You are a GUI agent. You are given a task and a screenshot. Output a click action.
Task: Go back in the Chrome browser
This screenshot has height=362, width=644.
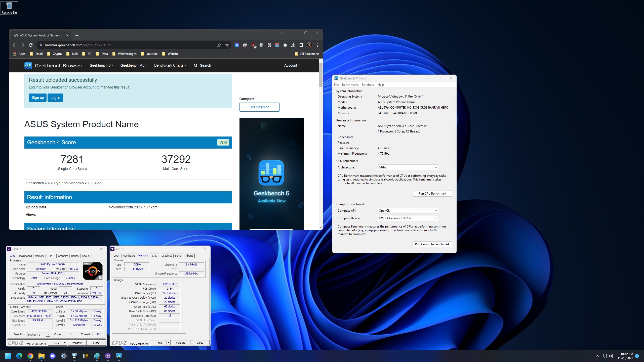click(15, 45)
